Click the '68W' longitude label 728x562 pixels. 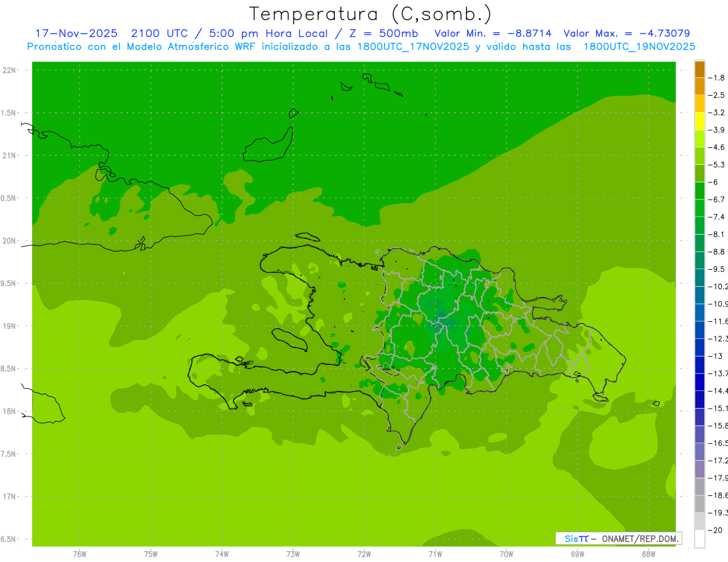649,554
